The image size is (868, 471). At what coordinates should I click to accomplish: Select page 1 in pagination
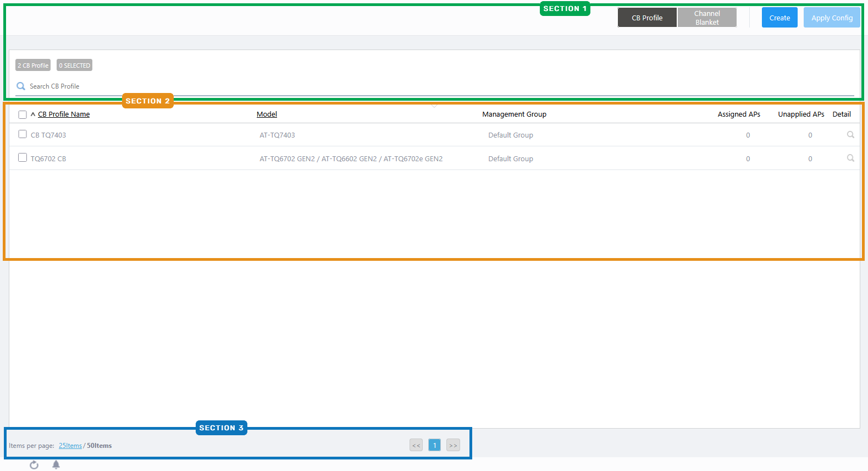point(434,445)
